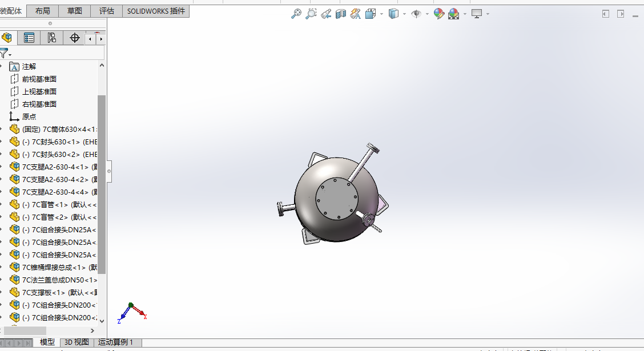This screenshot has width=644, height=351.
Task: Click Hide/Show Items eye icon
Action: 416,14
